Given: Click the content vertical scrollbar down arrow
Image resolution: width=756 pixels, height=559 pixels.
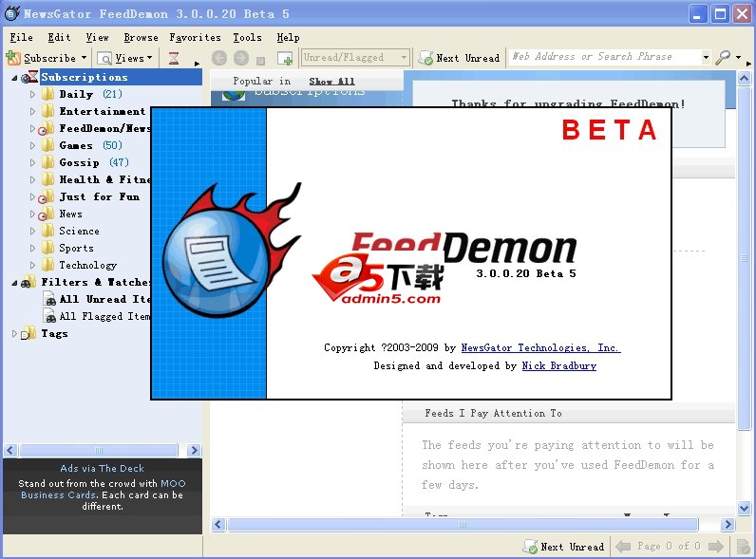Looking at the screenshot, I should coord(744,508).
